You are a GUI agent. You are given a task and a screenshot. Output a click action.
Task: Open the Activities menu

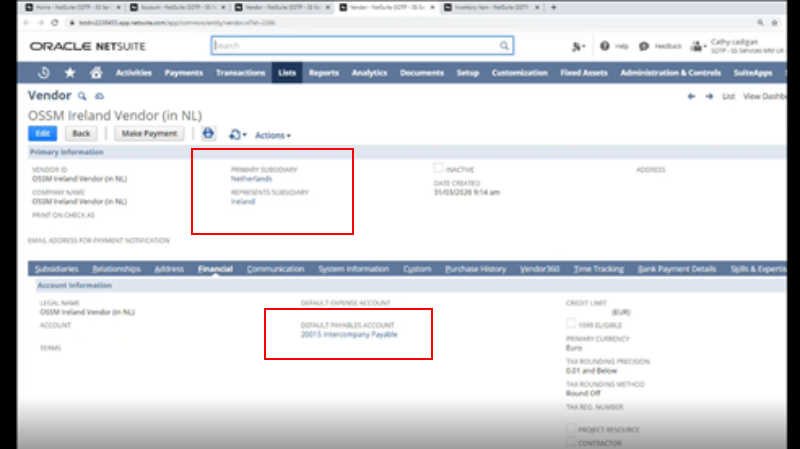[134, 73]
